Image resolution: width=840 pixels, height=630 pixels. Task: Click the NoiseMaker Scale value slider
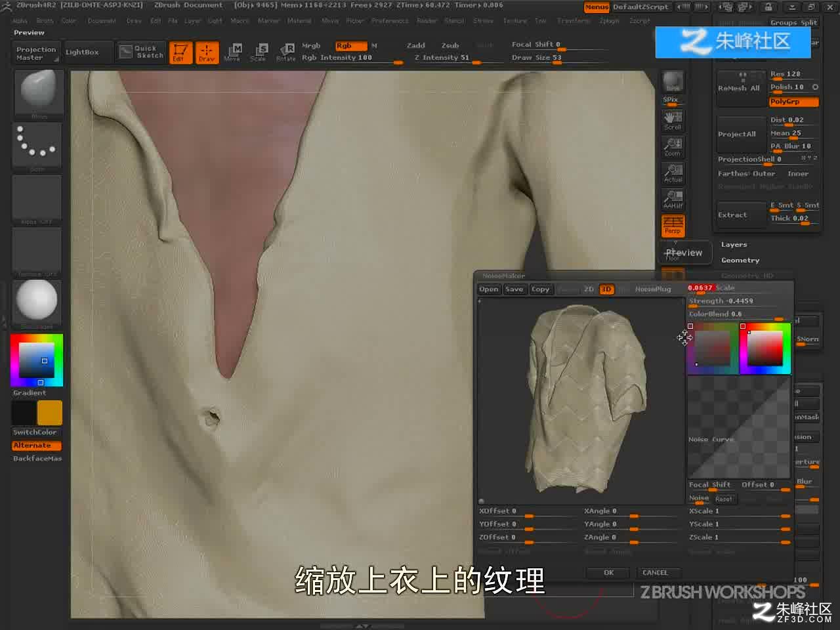click(739, 288)
